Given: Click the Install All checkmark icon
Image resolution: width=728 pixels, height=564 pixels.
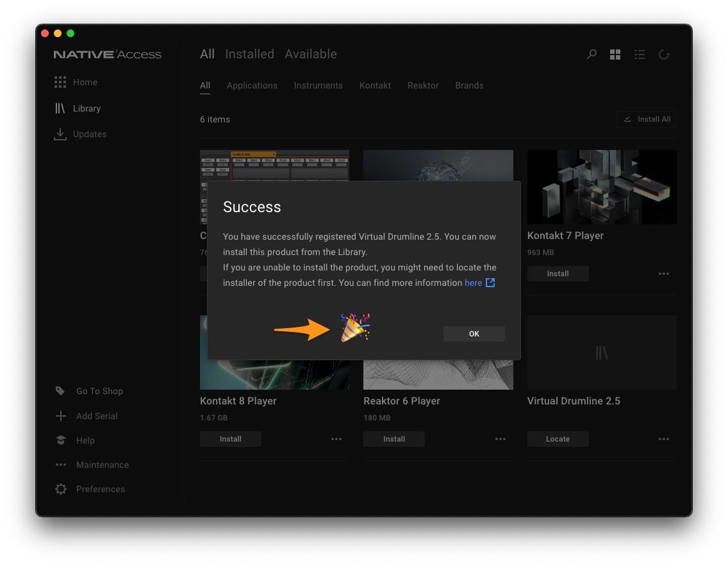Looking at the screenshot, I should tap(627, 119).
